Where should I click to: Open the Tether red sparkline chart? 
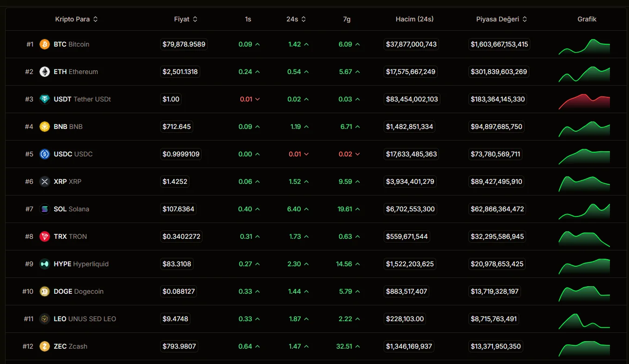point(584,101)
